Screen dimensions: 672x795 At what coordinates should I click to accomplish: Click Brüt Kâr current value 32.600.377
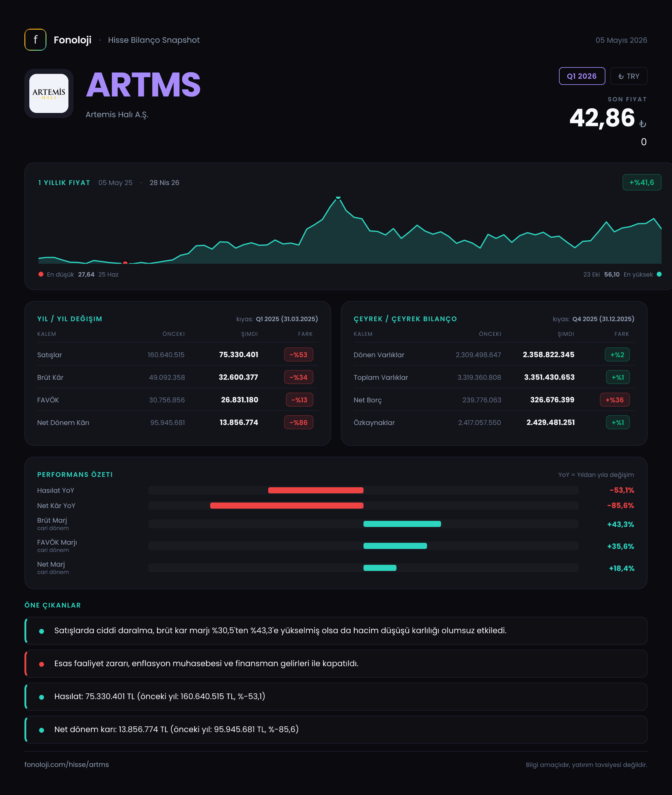[x=239, y=377]
